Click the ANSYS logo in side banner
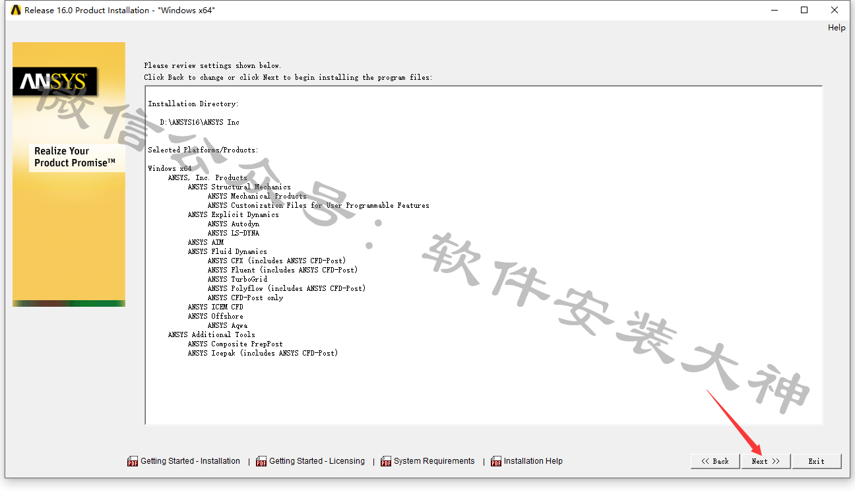855x504 pixels. (x=54, y=81)
